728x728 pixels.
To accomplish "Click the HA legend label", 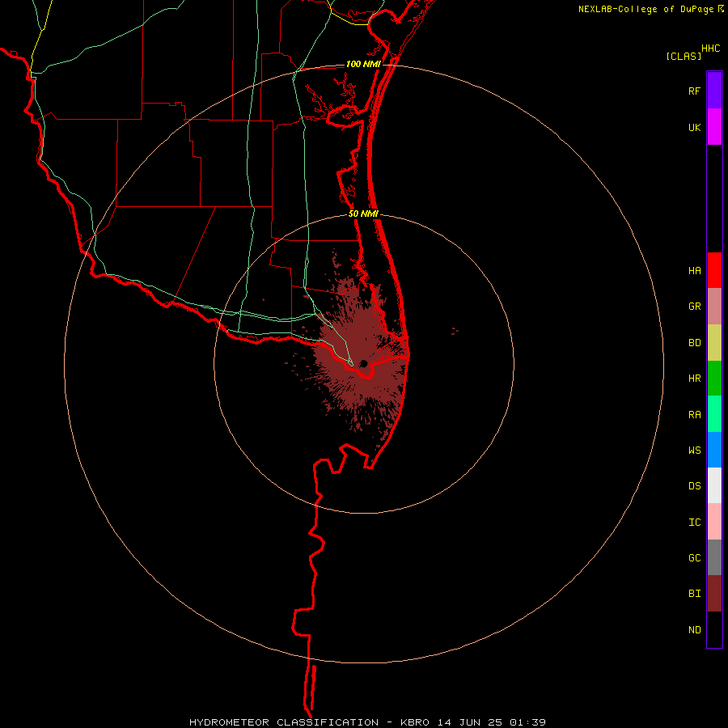I will pyautogui.click(x=694, y=271).
